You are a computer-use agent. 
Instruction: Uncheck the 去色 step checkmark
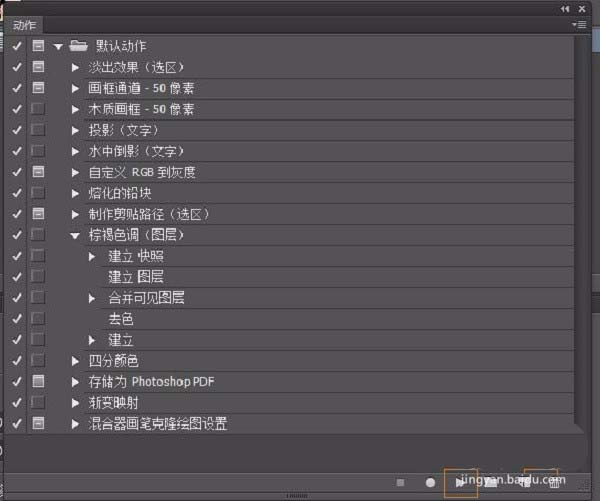pos(16,319)
